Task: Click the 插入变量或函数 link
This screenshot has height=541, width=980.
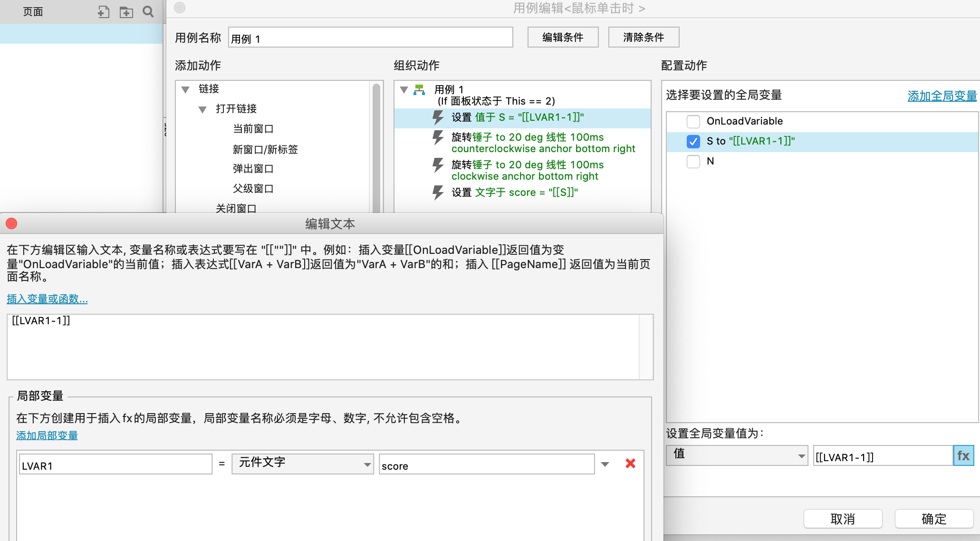Action: [x=47, y=299]
